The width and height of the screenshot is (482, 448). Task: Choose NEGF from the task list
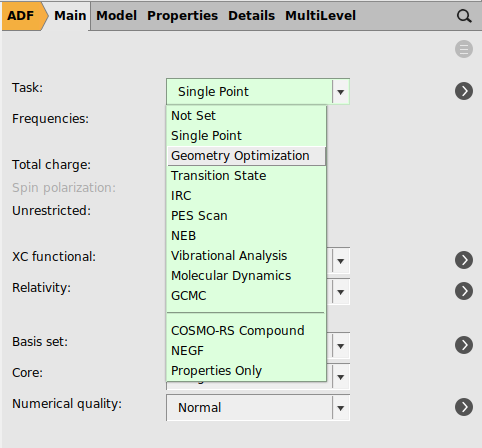tap(246, 351)
